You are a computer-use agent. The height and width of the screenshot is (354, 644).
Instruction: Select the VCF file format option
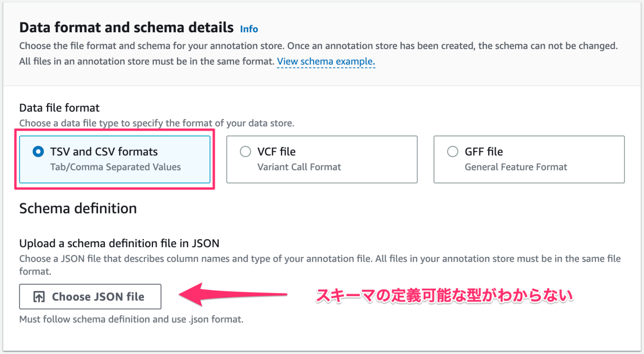246,151
